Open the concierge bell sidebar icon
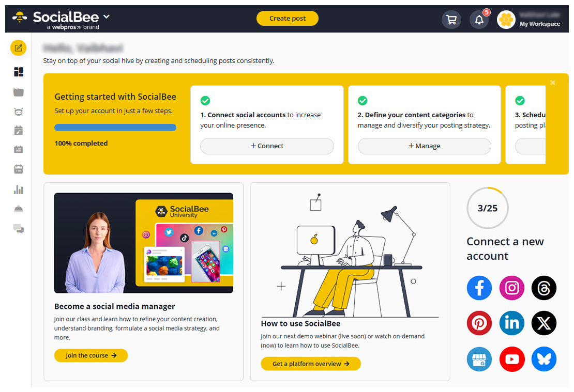Viewport: 574px width, 392px height. (x=19, y=209)
